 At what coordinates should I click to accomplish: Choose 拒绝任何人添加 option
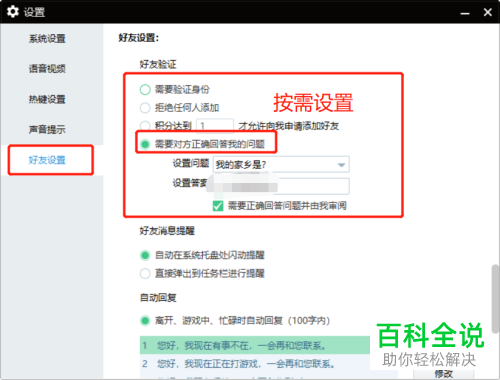tap(145, 108)
